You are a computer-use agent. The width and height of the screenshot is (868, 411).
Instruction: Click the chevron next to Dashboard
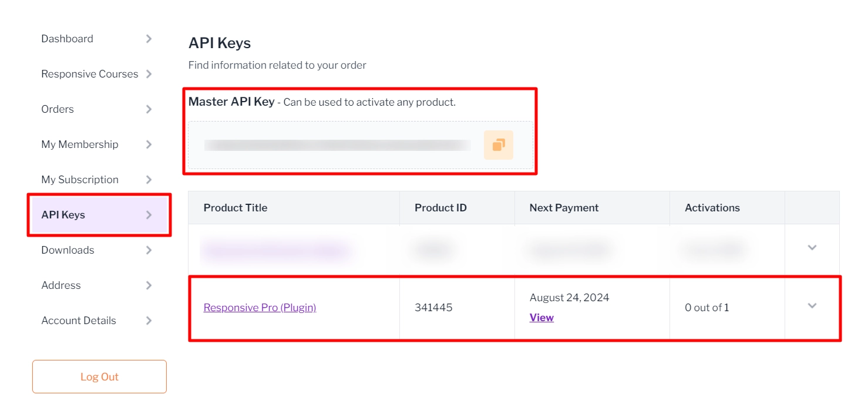pyautogui.click(x=149, y=39)
